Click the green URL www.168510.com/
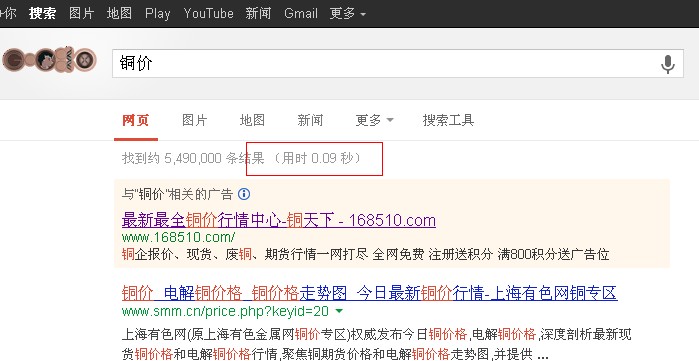The image size is (699, 361). coord(178,237)
